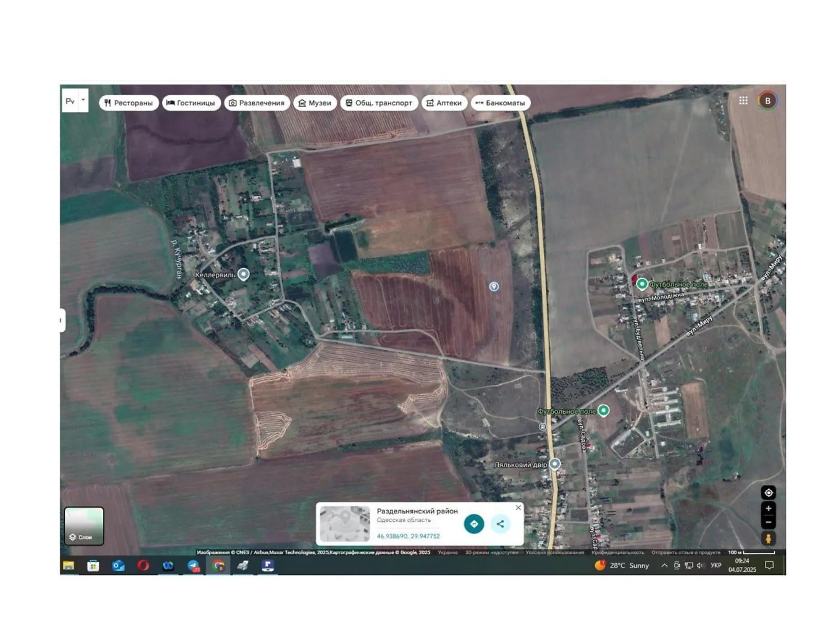Show my current location on map
Screen dimensions: 840x630
pos(768,493)
